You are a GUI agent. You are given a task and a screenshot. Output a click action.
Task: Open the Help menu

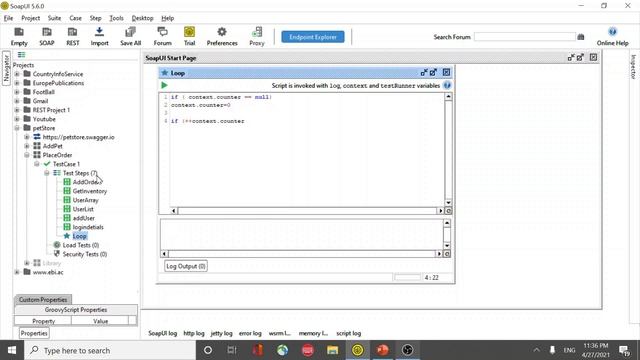pos(167,18)
